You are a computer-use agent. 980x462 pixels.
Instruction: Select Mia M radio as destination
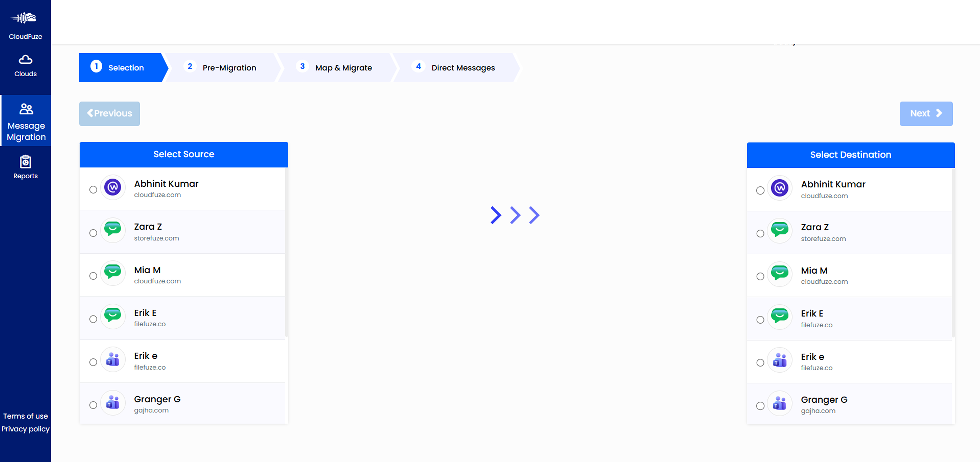click(x=760, y=277)
